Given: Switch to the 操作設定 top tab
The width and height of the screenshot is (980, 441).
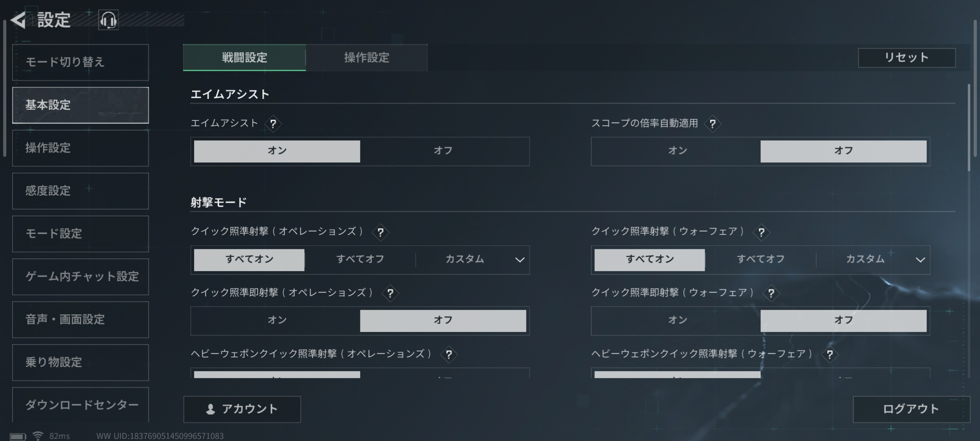Looking at the screenshot, I should [366, 58].
